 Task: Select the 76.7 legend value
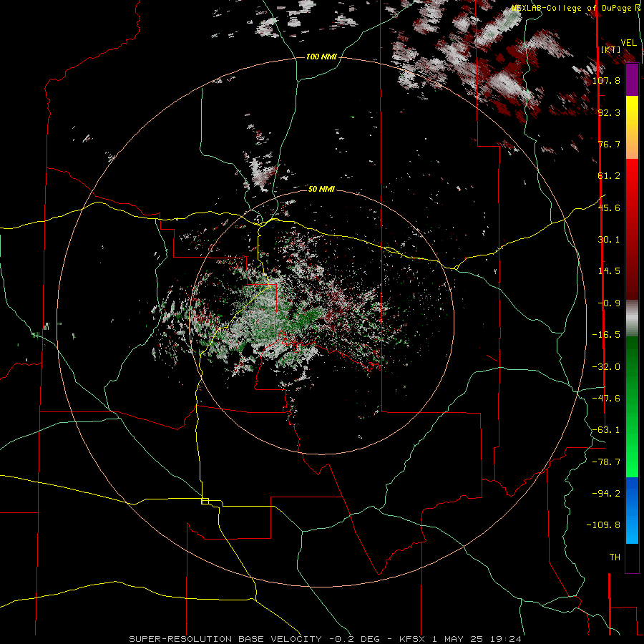609,144
